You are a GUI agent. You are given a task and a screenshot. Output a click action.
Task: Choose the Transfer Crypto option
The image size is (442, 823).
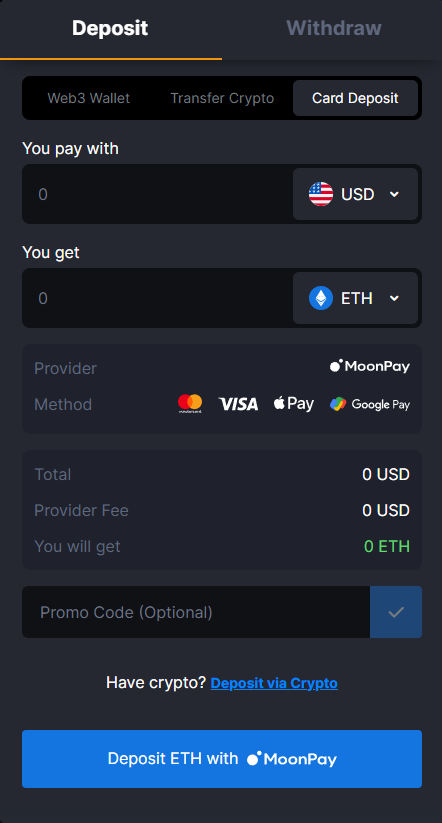[x=222, y=98]
